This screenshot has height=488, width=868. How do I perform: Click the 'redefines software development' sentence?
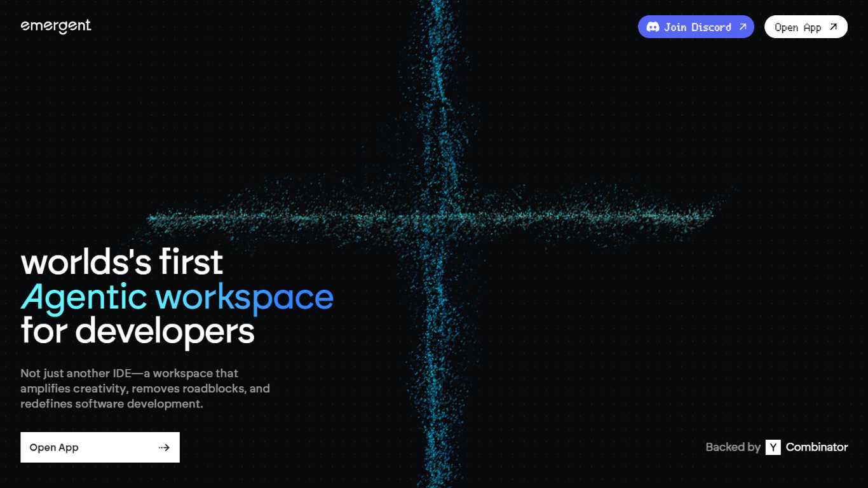tap(111, 403)
